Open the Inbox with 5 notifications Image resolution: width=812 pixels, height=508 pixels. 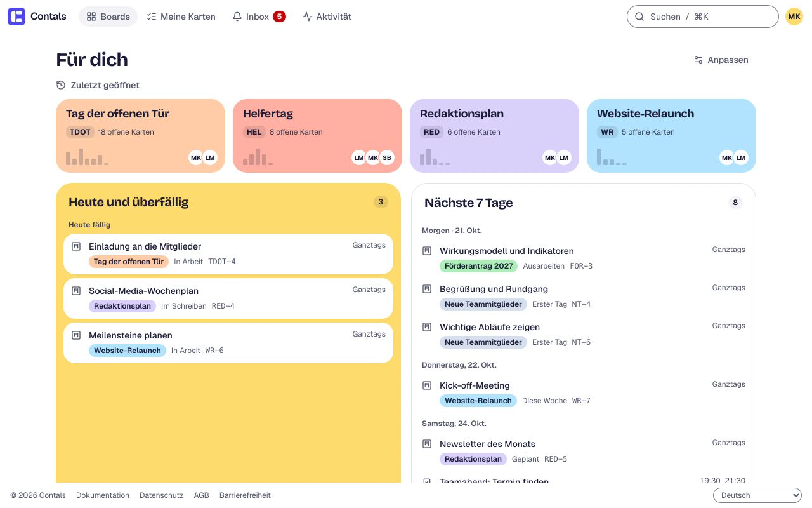coord(259,17)
